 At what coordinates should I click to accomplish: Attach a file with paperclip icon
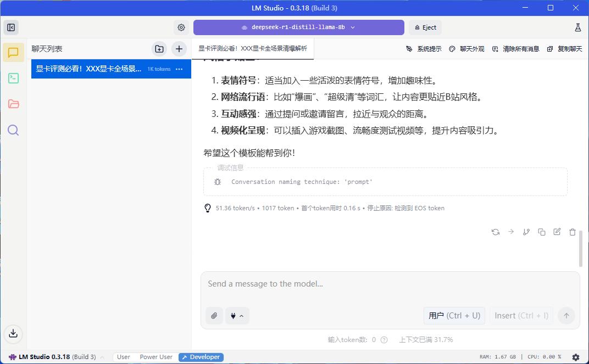click(x=214, y=316)
